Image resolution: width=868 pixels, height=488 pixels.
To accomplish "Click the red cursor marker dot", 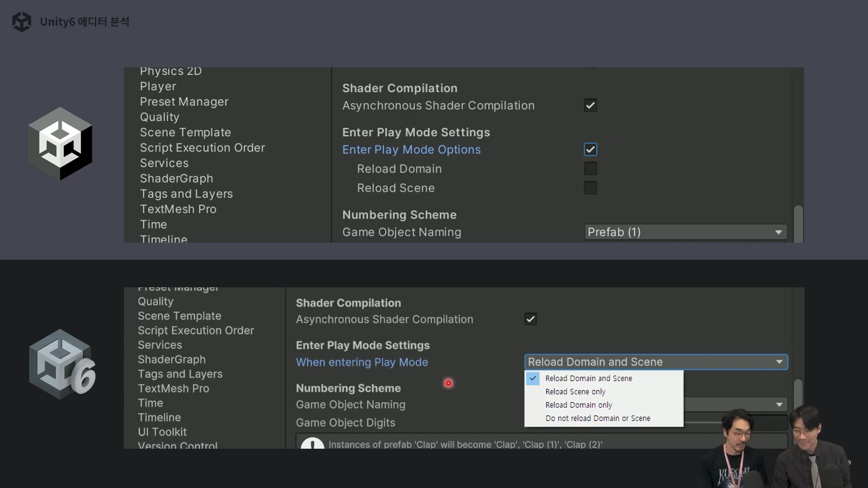I will pos(448,383).
